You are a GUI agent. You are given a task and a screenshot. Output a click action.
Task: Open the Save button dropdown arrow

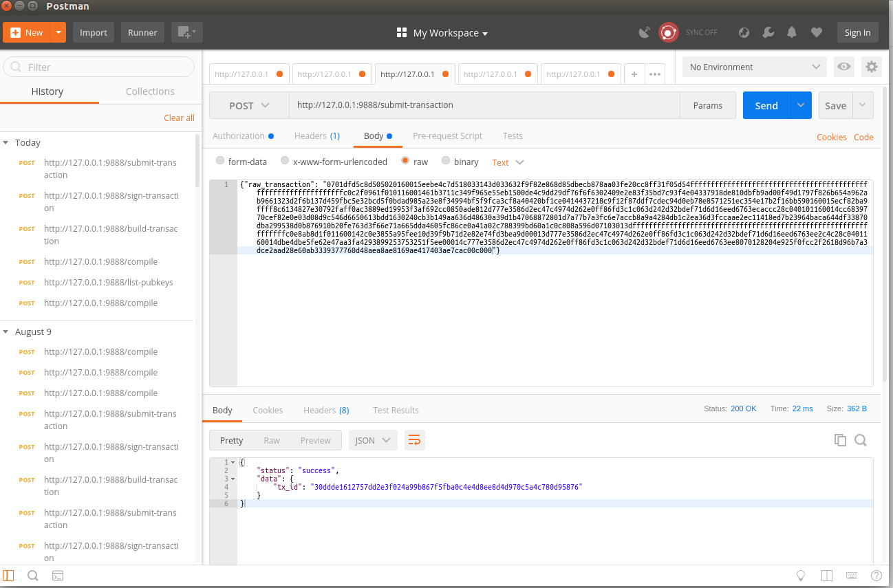click(x=863, y=105)
